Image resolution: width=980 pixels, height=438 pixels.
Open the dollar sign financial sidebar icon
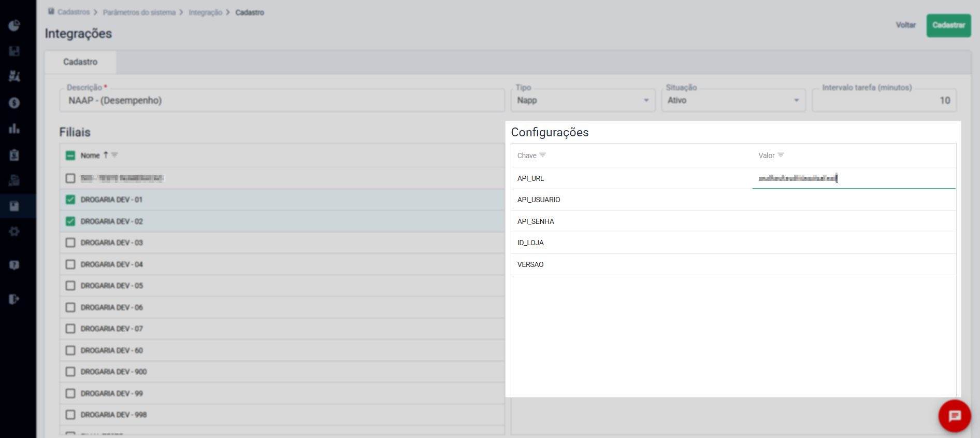tap(15, 103)
